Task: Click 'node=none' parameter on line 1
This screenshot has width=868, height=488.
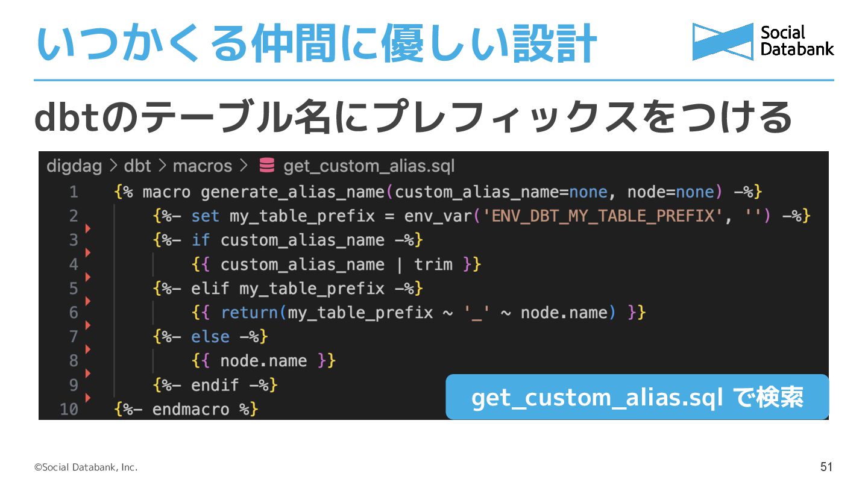Action: pos(670,193)
